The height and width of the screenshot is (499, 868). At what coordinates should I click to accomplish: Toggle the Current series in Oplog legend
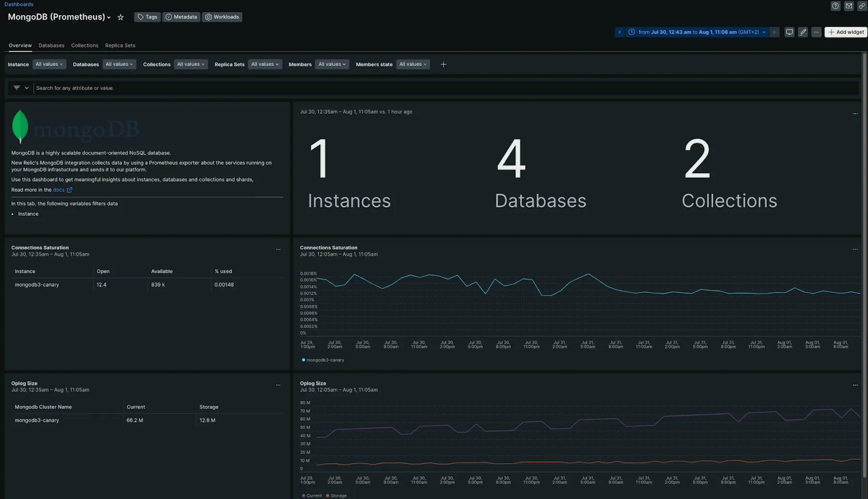311,496
